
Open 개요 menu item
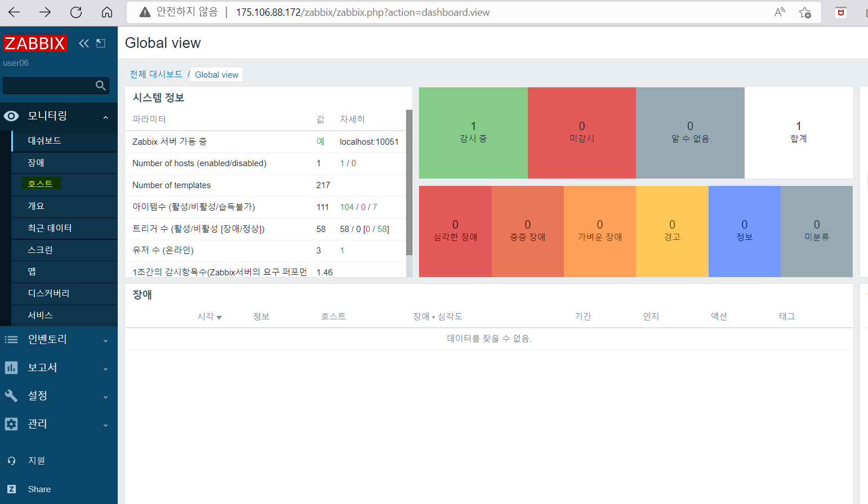coord(64,206)
